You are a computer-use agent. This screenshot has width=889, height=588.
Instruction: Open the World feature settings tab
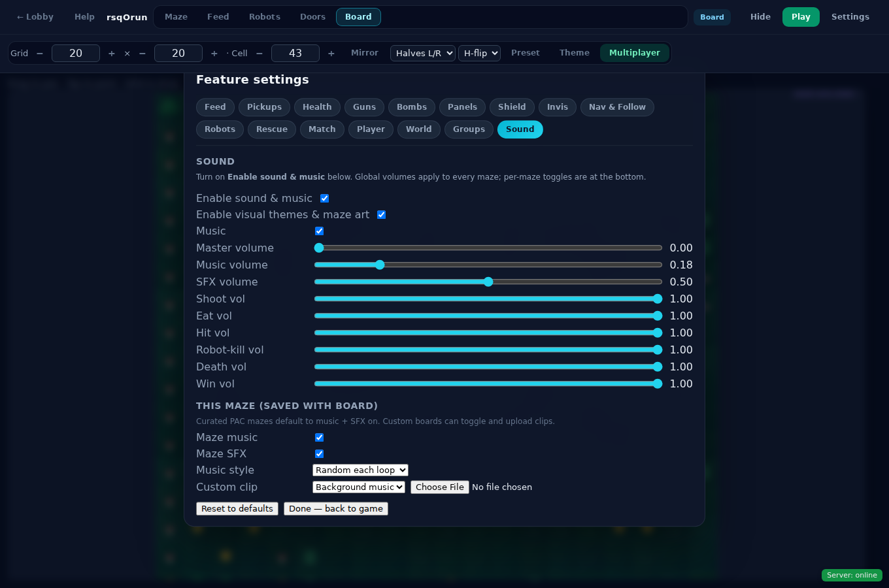tap(418, 129)
